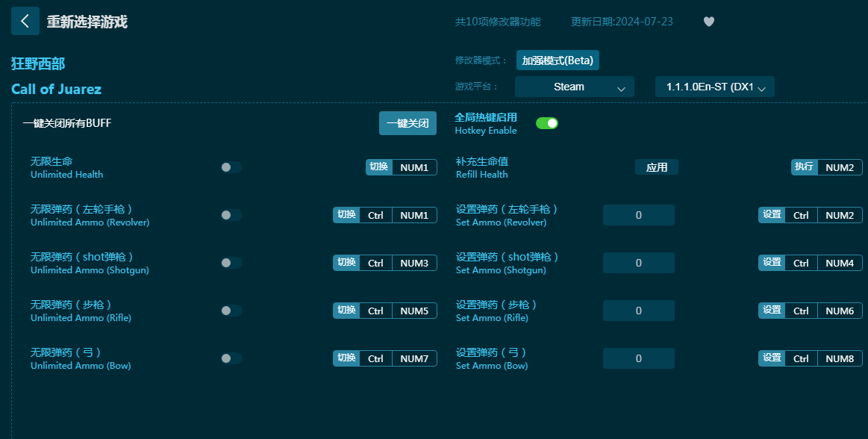Click 切换 button for Unlimited Health
The image size is (868, 439).
point(379,167)
